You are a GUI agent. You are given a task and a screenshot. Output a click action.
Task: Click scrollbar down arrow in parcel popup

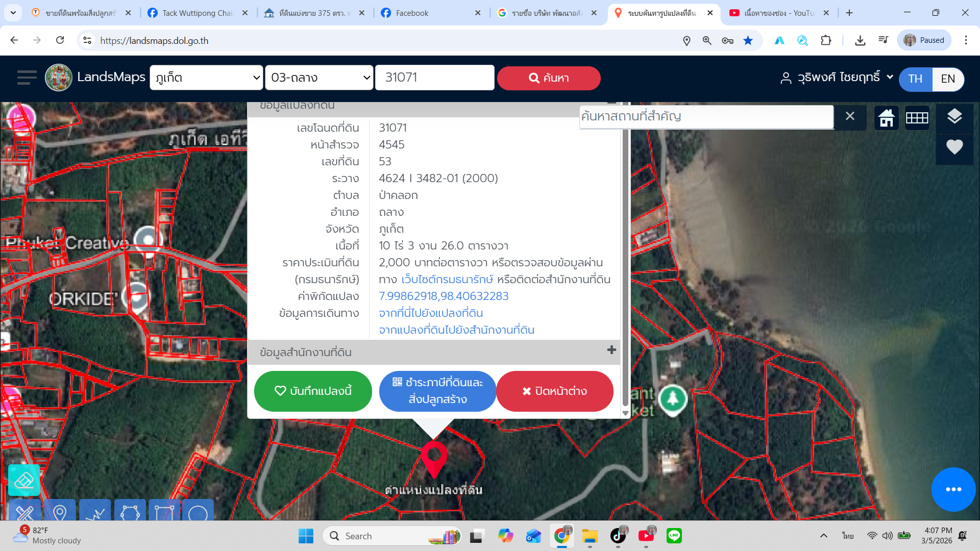(x=625, y=413)
